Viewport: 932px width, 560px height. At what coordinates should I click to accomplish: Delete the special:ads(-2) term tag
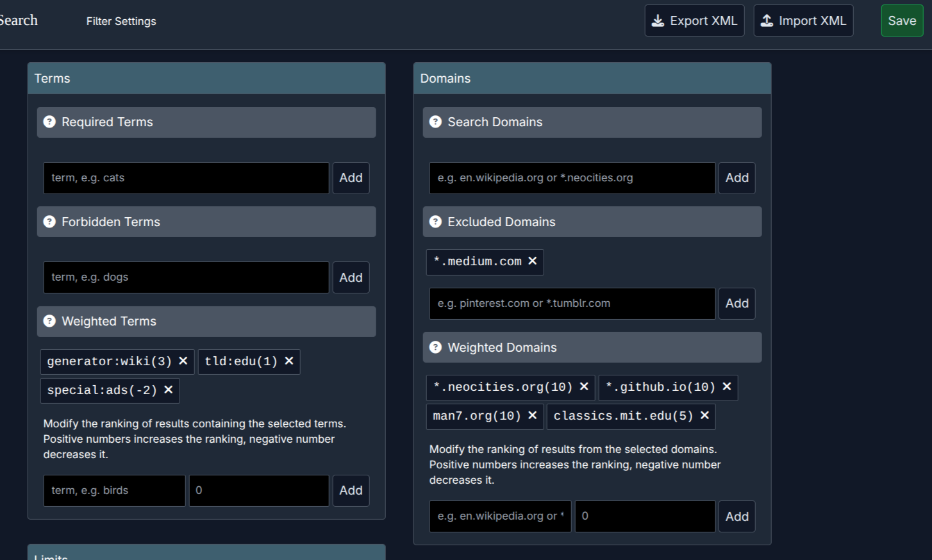pos(168,390)
